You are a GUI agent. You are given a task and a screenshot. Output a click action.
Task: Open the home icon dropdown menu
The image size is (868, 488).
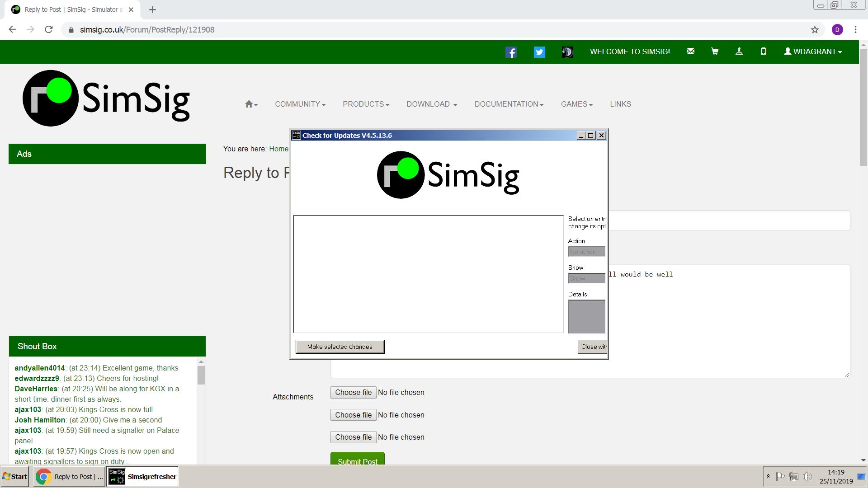[x=251, y=104]
